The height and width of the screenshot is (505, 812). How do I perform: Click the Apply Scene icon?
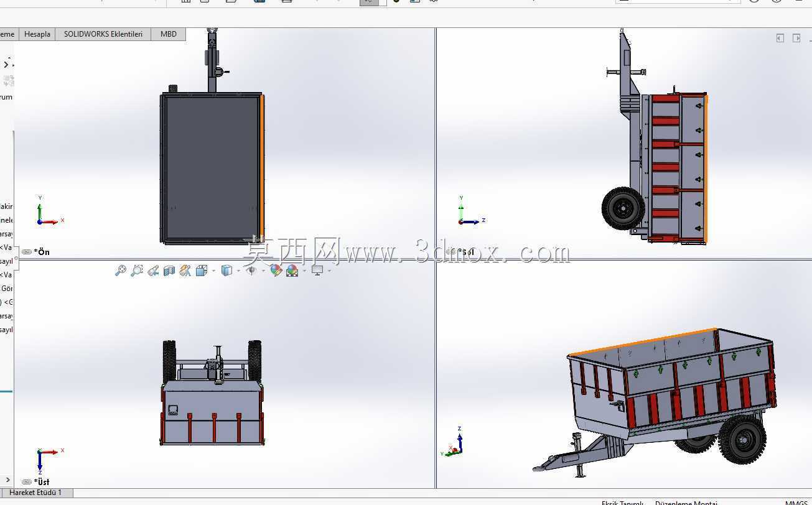[292, 271]
